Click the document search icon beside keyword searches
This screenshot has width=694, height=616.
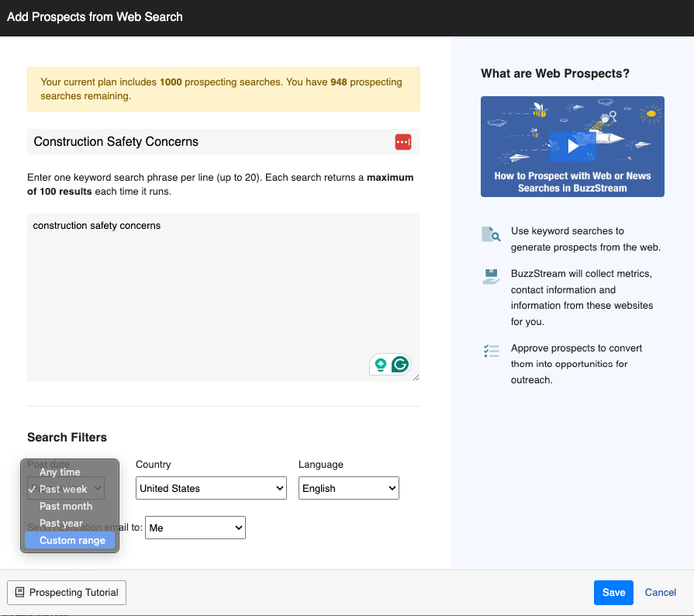(x=491, y=234)
